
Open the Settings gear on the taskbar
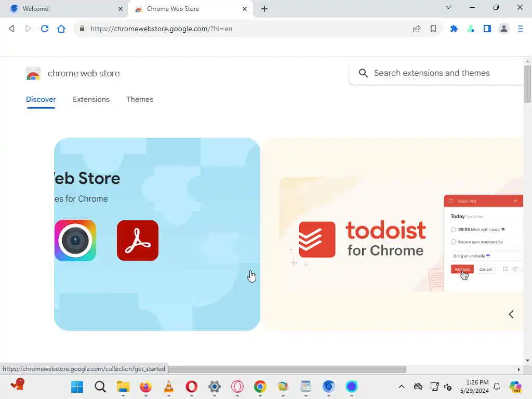(x=215, y=387)
